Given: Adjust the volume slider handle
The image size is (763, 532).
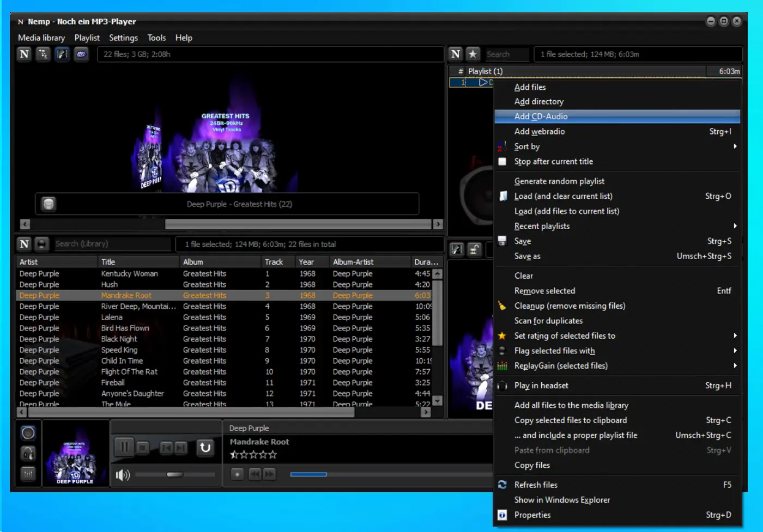Looking at the screenshot, I should point(175,475).
